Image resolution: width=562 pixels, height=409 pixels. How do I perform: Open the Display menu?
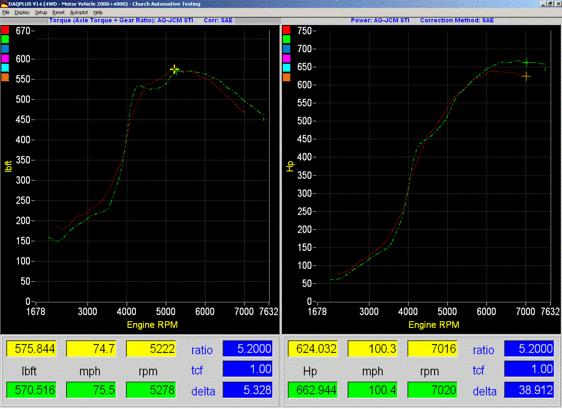coord(22,12)
